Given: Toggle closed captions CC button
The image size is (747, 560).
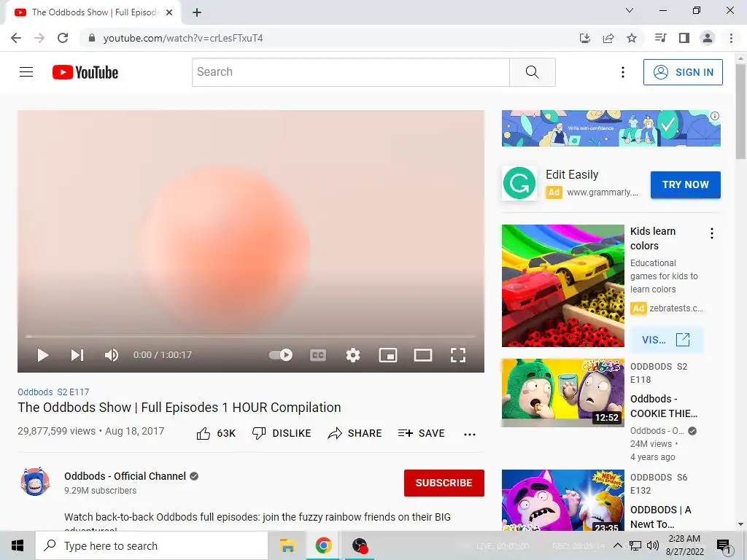Looking at the screenshot, I should pos(318,355).
